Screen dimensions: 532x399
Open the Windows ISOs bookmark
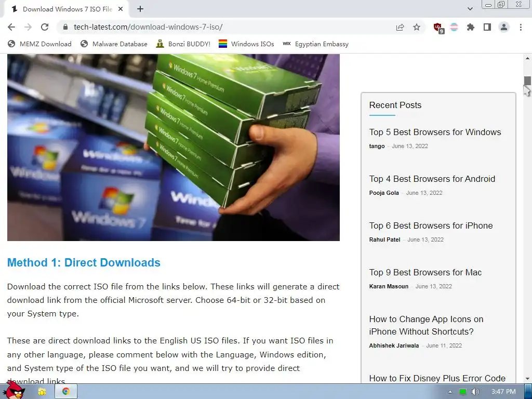pyautogui.click(x=246, y=44)
